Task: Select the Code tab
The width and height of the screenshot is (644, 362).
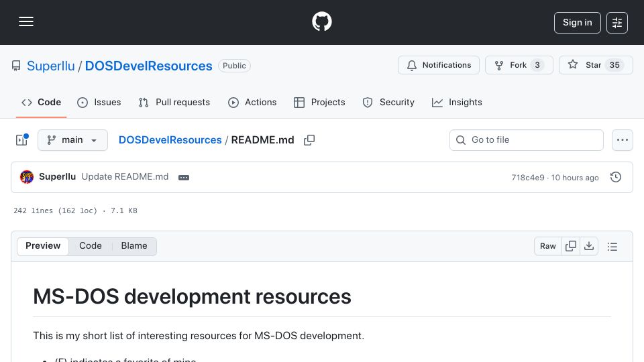Action: pos(41,102)
